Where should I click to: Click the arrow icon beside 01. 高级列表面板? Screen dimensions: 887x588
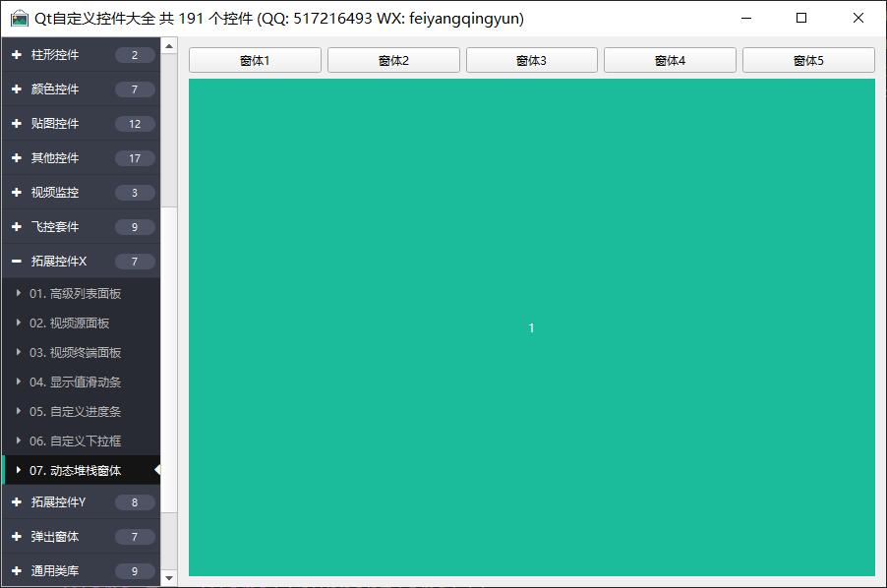pos(19,293)
